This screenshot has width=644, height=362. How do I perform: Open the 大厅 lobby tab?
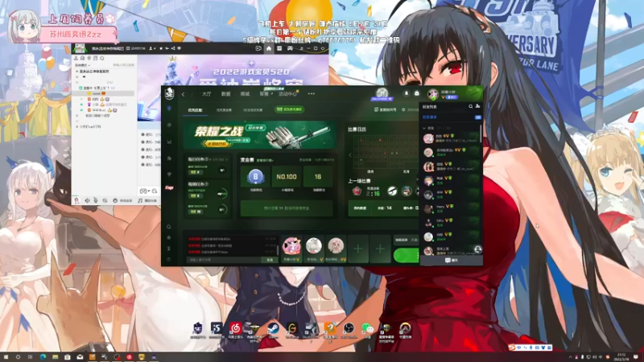207,94
